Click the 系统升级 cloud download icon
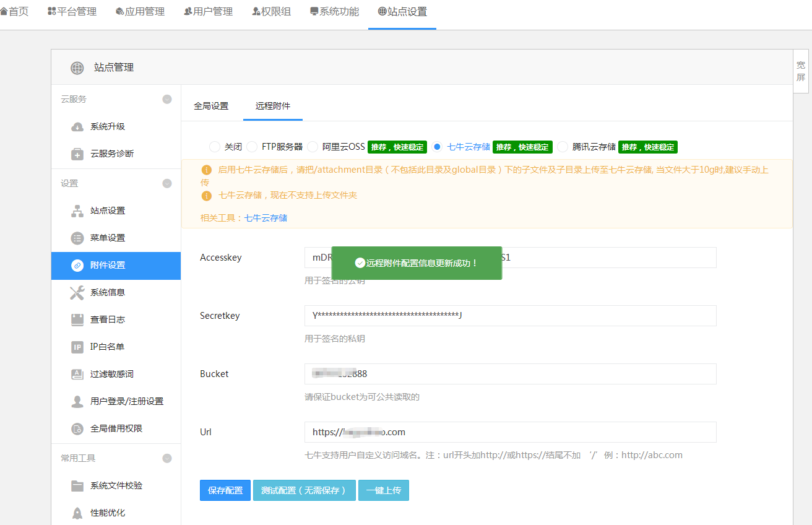 click(x=77, y=126)
